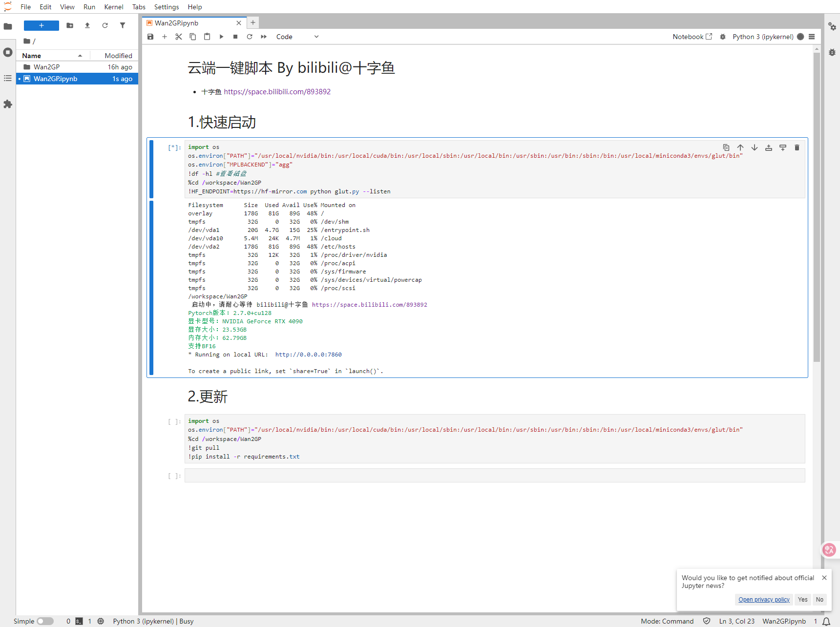This screenshot has width=840, height=627.
Task: Restart kernel and run all cells
Action: [264, 37]
